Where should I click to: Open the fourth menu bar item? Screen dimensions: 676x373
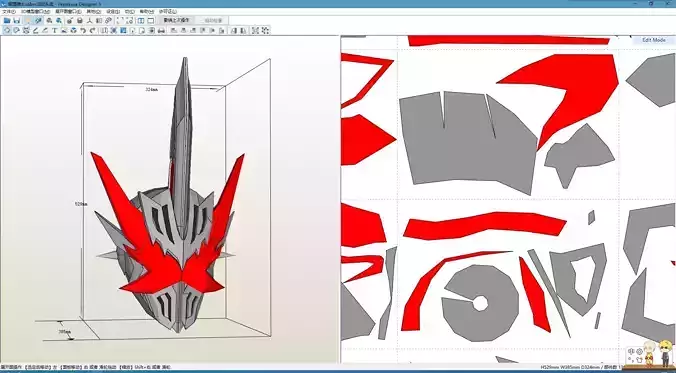[x=94, y=12]
